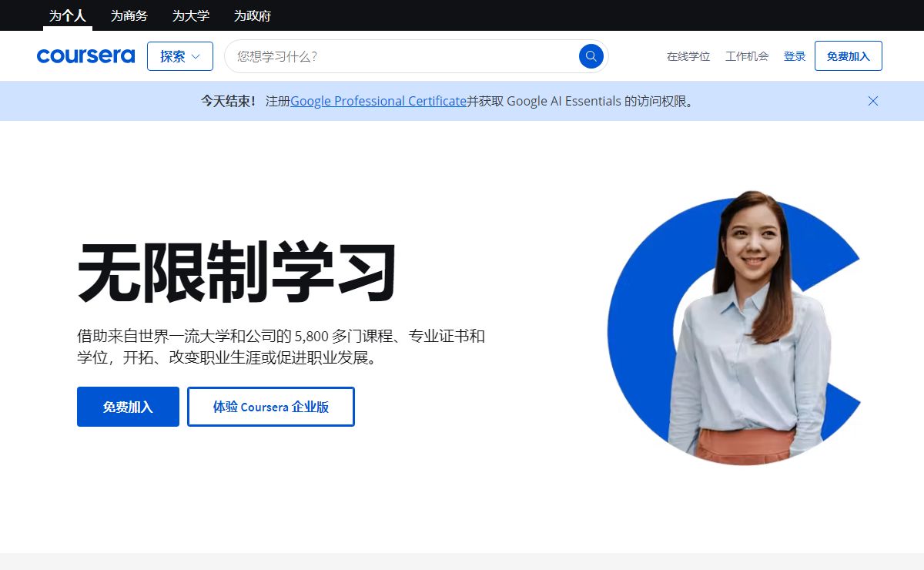
Task: Click the 今天结束！ banner text
Action: (x=229, y=101)
